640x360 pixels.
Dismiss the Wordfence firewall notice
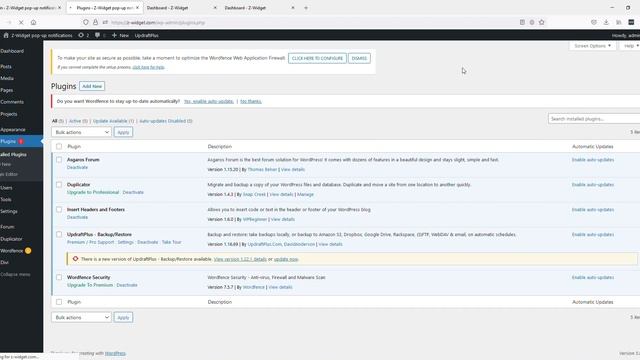pyautogui.click(x=359, y=58)
